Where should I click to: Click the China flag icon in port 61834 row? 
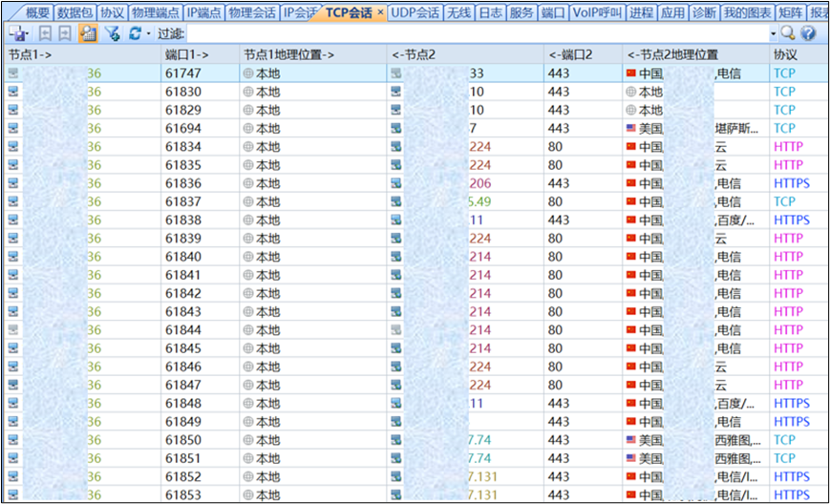pyautogui.click(x=631, y=146)
